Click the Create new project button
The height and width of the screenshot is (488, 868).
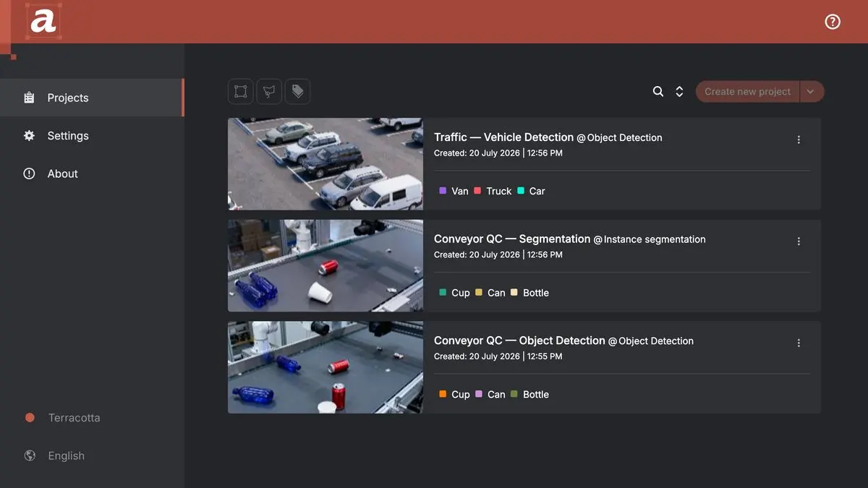[747, 92]
